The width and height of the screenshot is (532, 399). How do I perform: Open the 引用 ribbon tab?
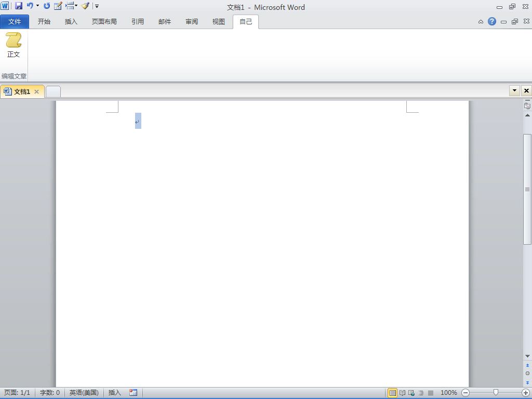(137, 22)
